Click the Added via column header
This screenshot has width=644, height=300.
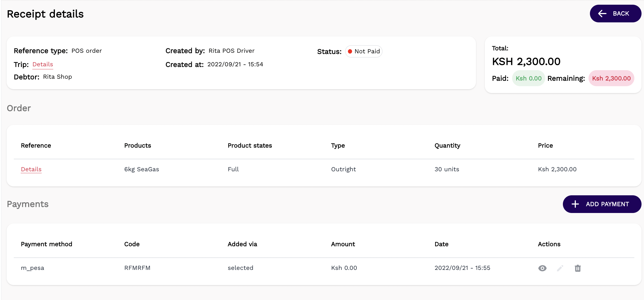coord(242,244)
